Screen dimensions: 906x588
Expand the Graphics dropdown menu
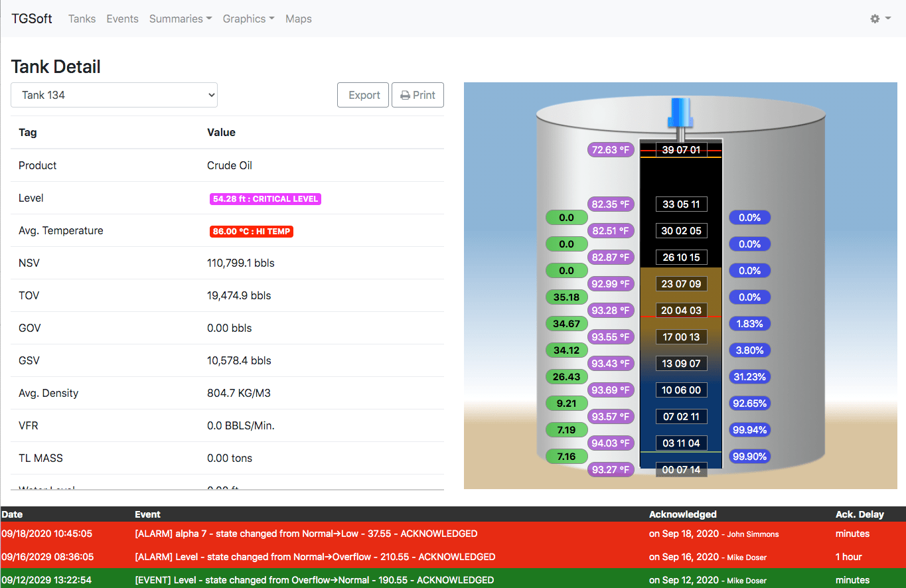click(x=248, y=19)
